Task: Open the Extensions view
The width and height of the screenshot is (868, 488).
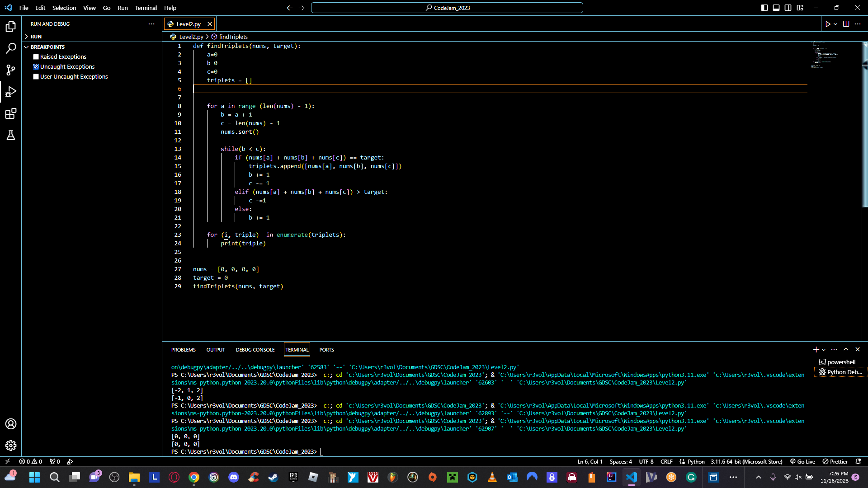Action: [x=11, y=113]
